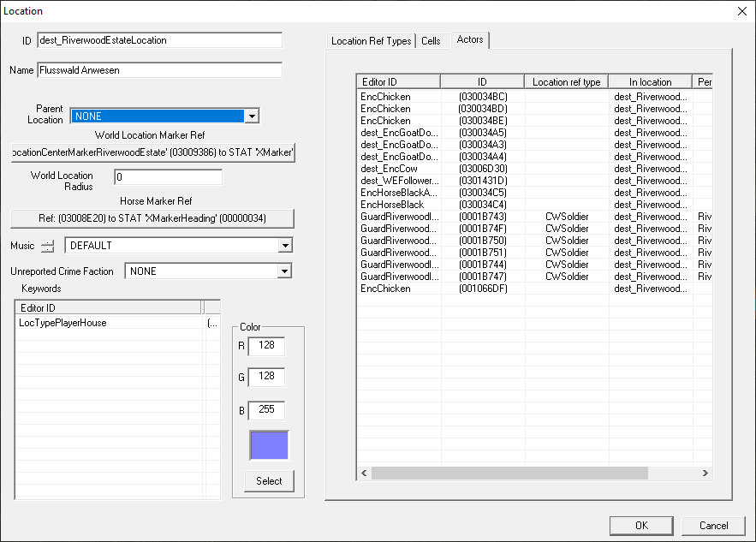
Task: Open Unreported Crime Faction dropdown
Action: pyautogui.click(x=285, y=271)
